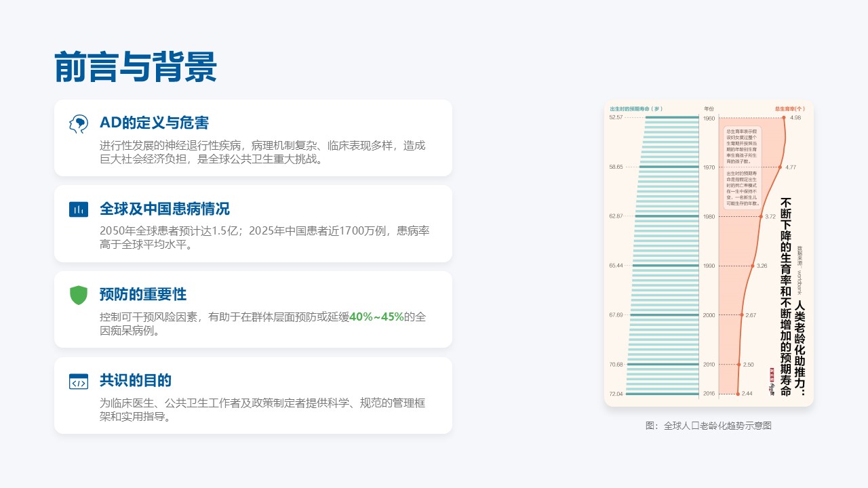Select the heading 全球及中国患病情况

(x=165, y=209)
